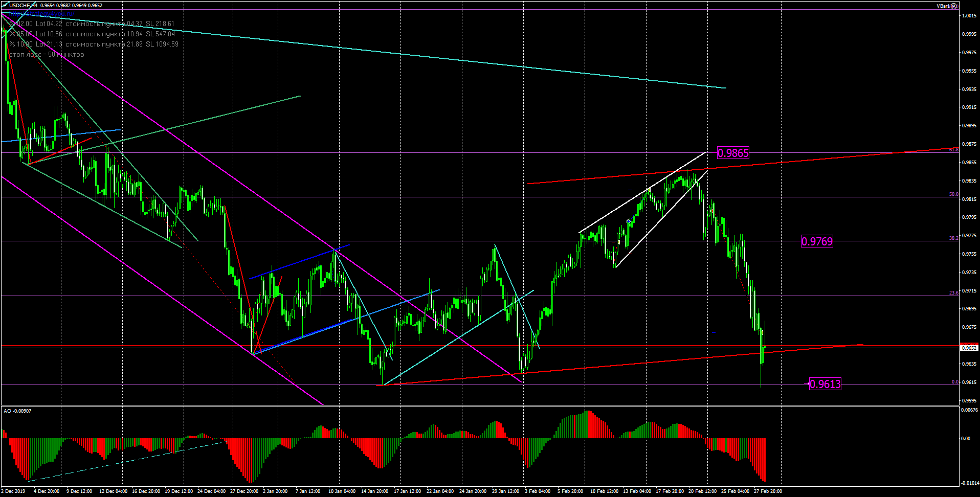Click the 0.0 Fibonacci level label
The image size is (980, 497).
[954, 382]
